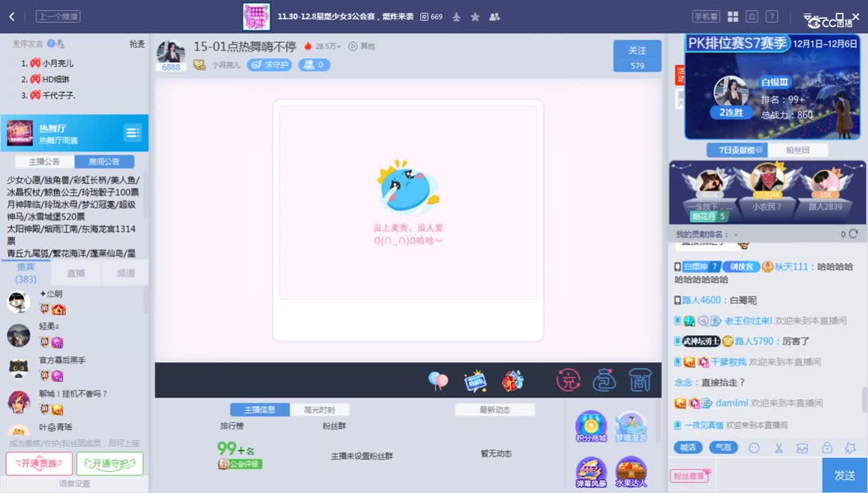This screenshot has width=868, height=493.
Task: Click the scissors screenshot icon
Action: pos(778,448)
